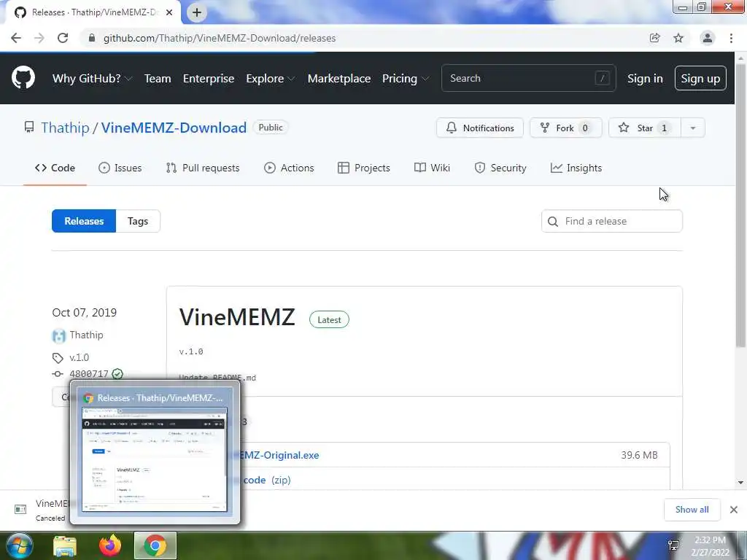
Task: Open the Star list dropdown arrow
Action: click(x=693, y=128)
